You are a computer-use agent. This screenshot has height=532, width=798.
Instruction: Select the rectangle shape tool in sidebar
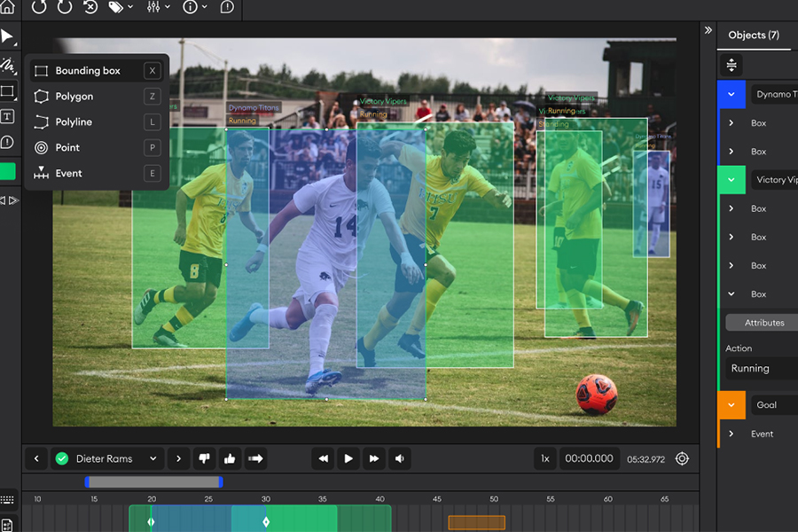coord(8,91)
